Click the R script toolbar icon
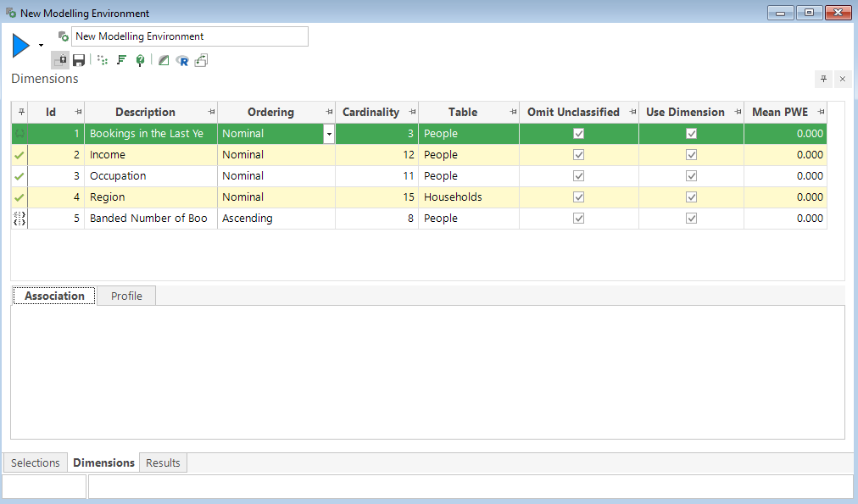The image size is (858, 504). click(x=182, y=61)
